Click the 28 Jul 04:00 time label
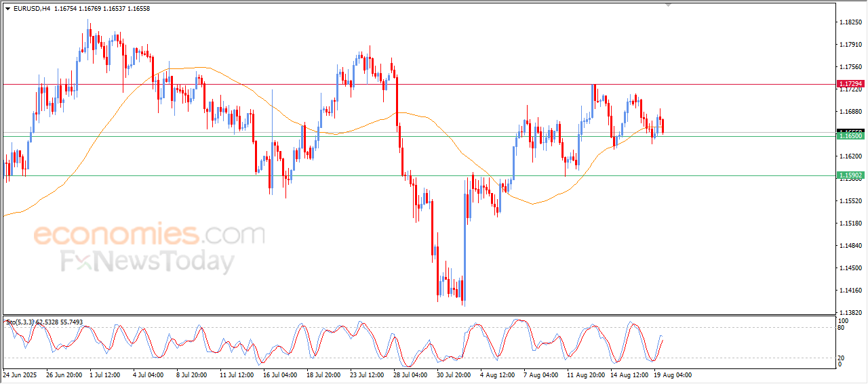Image resolution: width=868 pixels, height=384 pixels. pos(412,375)
